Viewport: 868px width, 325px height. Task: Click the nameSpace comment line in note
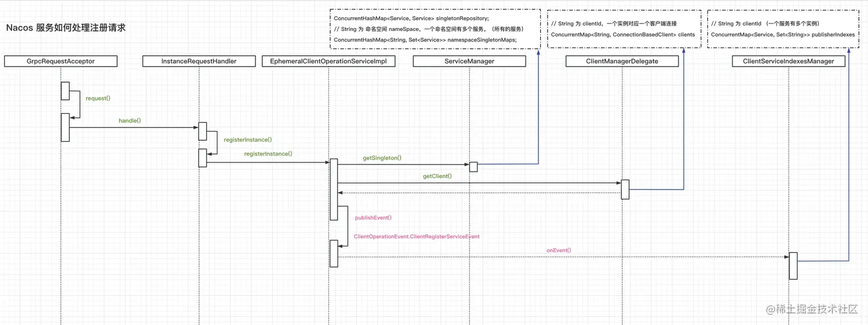[429, 29]
